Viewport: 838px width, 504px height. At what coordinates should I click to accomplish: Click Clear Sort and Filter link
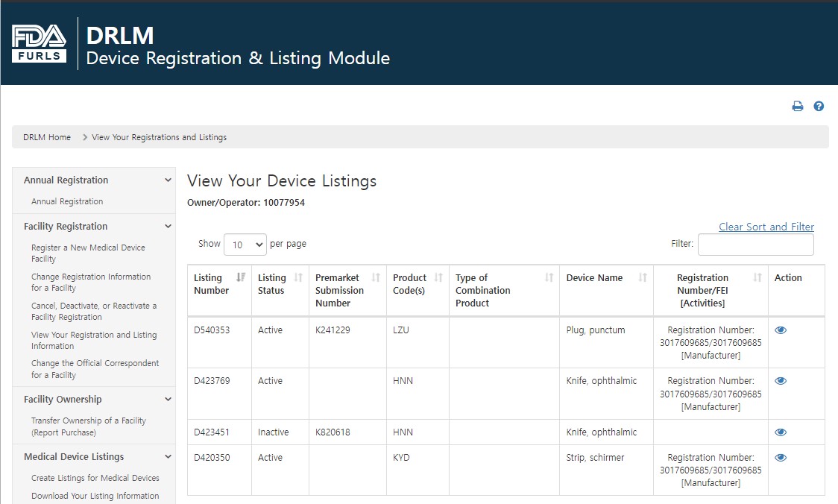(x=766, y=227)
